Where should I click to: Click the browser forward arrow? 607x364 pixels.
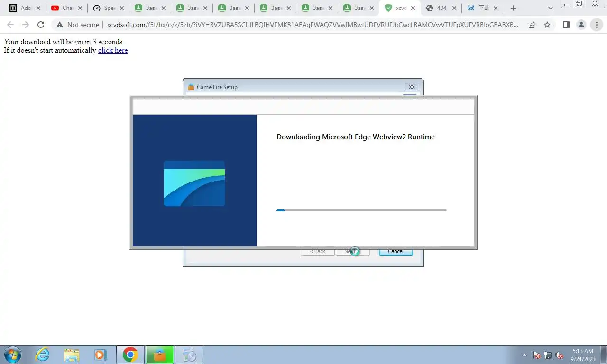[26, 25]
